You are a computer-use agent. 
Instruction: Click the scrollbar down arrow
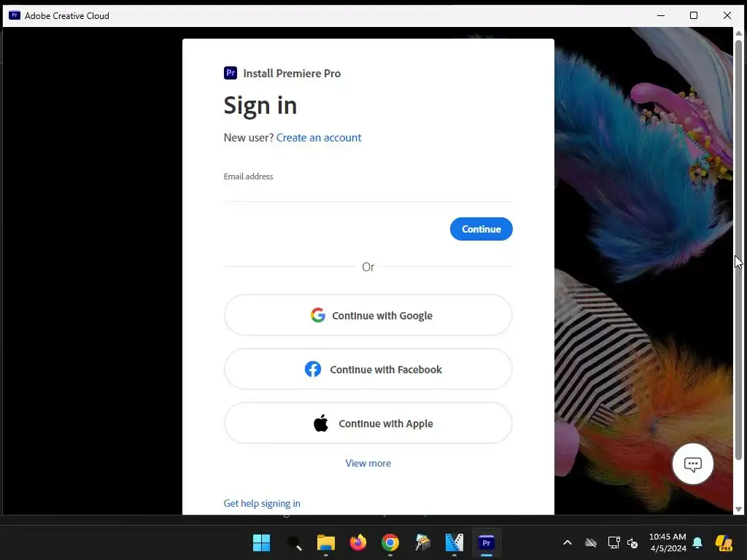pos(738,509)
